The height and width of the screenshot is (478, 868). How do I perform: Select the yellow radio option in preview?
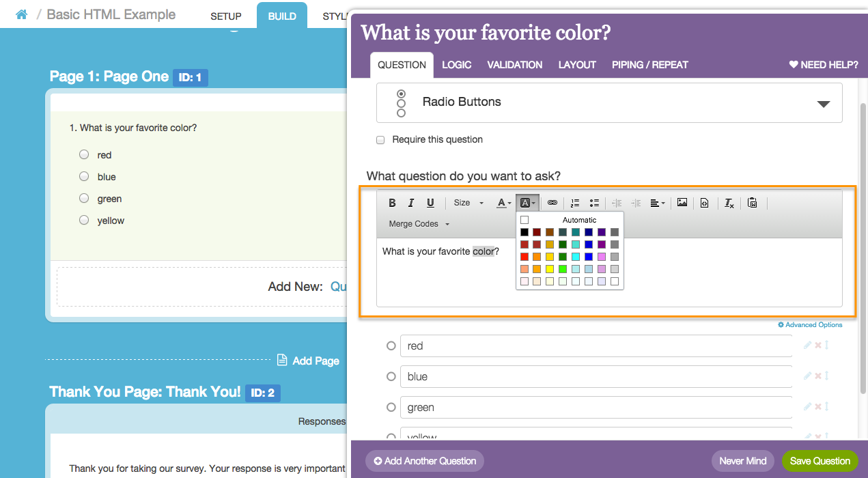pyautogui.click(x=84, y=220)
